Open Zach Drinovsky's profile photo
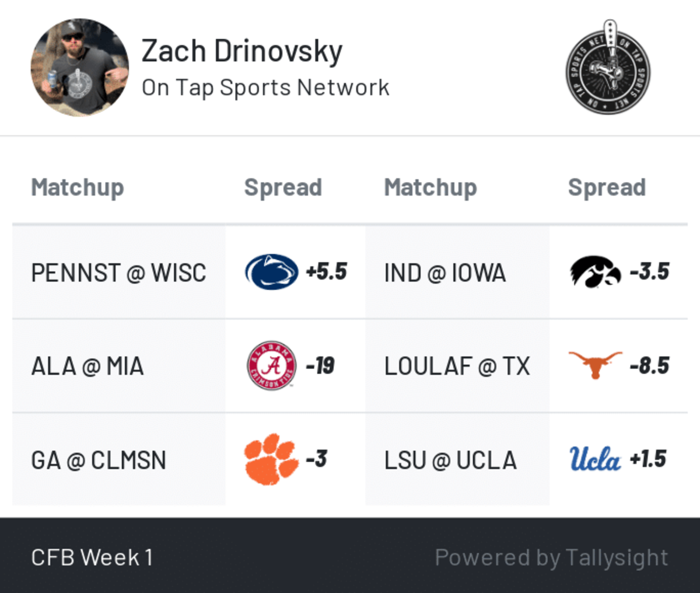 tap(80, 67)
